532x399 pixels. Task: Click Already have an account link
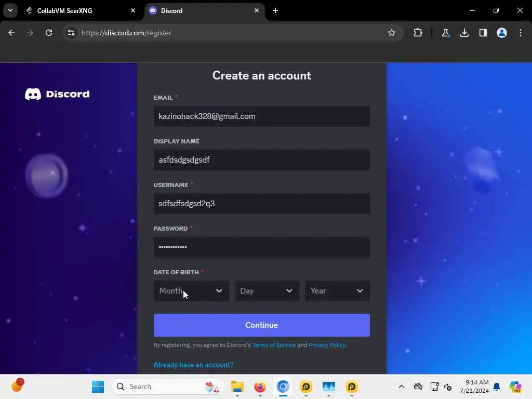click(x=193, y=365)
